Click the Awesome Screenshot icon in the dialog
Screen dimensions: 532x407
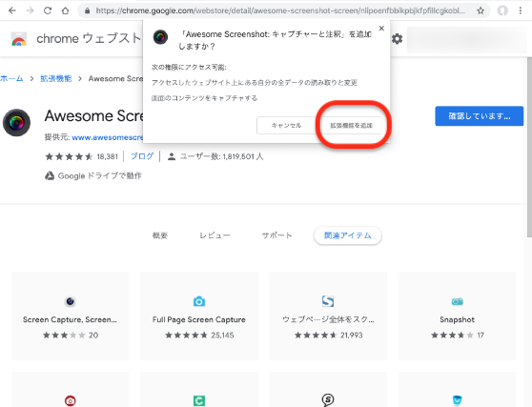pos(160,37)
